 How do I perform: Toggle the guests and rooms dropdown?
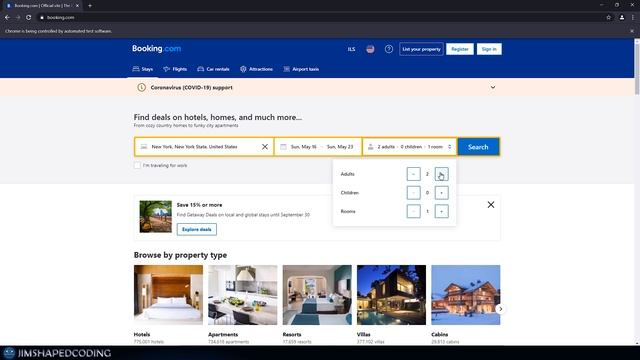coord(410,147)
